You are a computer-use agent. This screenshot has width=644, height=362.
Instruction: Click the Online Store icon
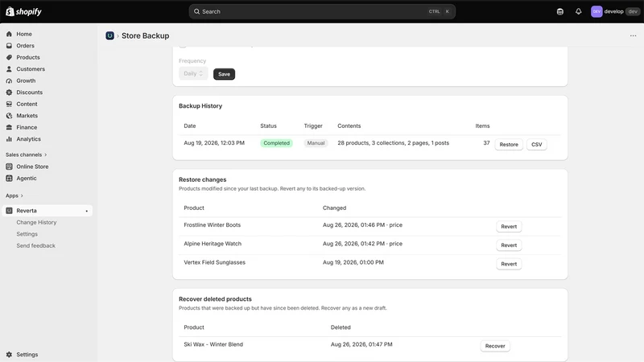(x=9, y=167)
